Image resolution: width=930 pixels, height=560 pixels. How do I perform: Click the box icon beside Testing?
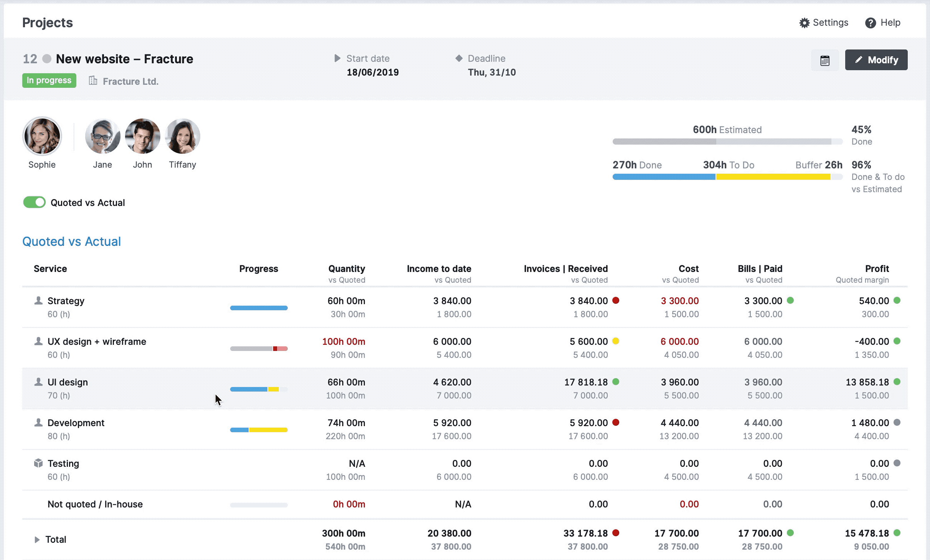pos(38,463)
